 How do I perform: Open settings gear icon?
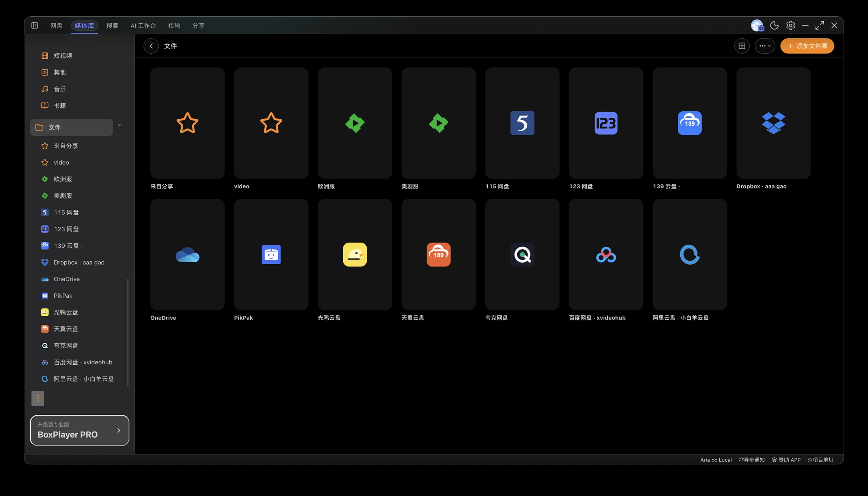coord(790,25)
